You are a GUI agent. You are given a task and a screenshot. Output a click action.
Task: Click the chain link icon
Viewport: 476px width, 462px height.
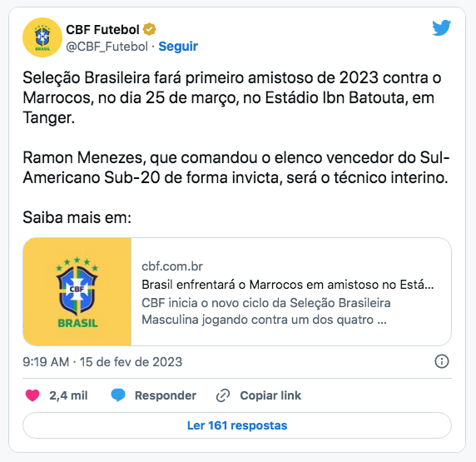pos(223,395)
